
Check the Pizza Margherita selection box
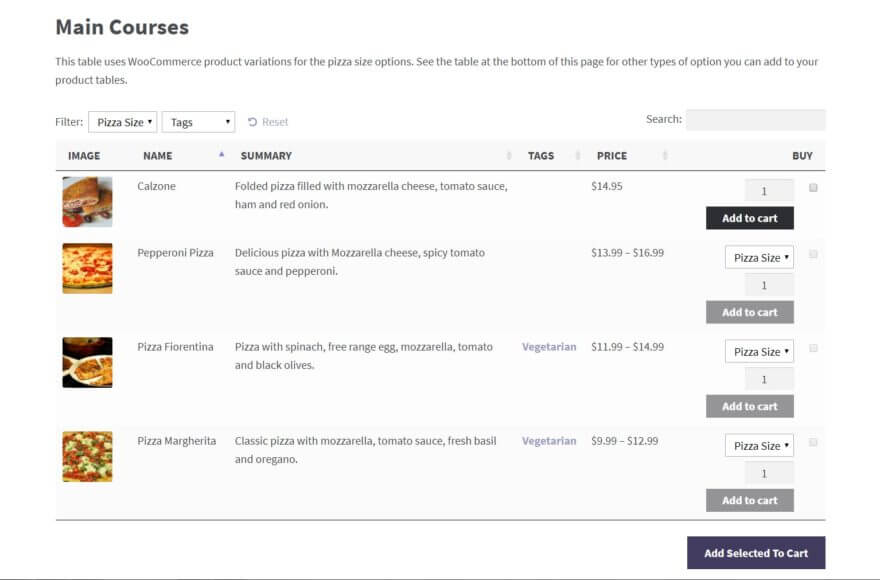pyautogui.click(x=815, y=445)
